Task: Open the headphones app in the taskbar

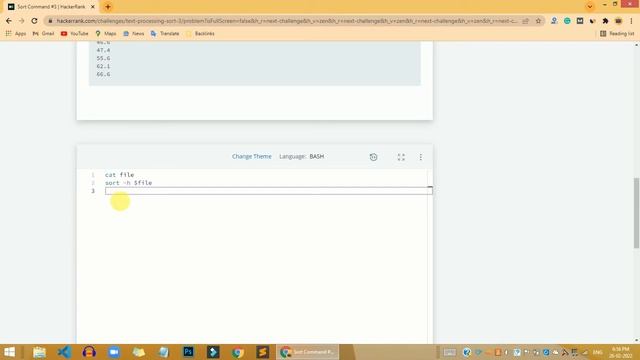Action: point(89,352)
